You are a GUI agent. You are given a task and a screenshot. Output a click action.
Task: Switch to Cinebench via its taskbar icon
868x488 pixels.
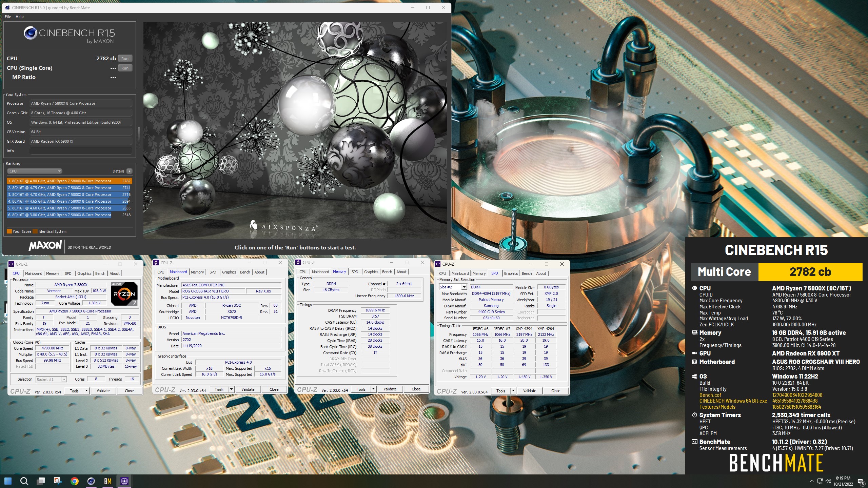(91, 481)
